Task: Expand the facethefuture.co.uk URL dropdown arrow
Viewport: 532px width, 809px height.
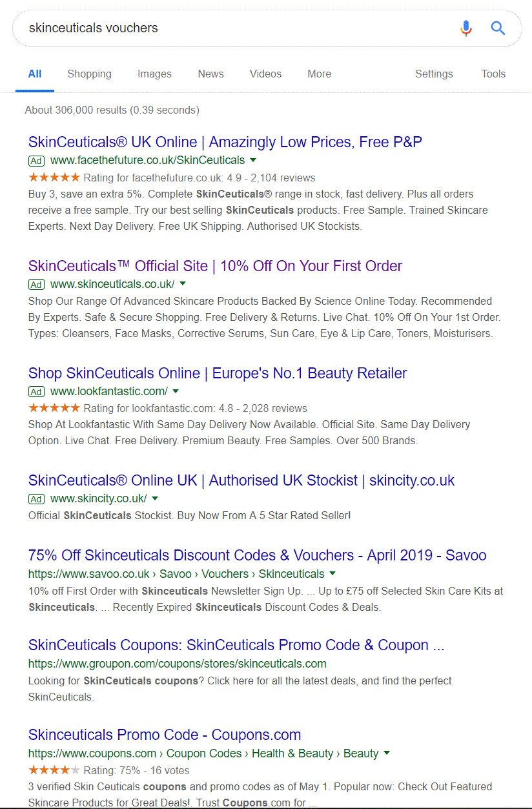Action: pyautogui.click(x=253, y=160)
